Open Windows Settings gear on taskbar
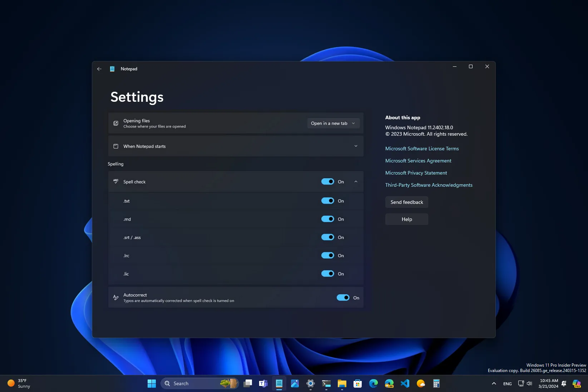 (x=311, y=383)
